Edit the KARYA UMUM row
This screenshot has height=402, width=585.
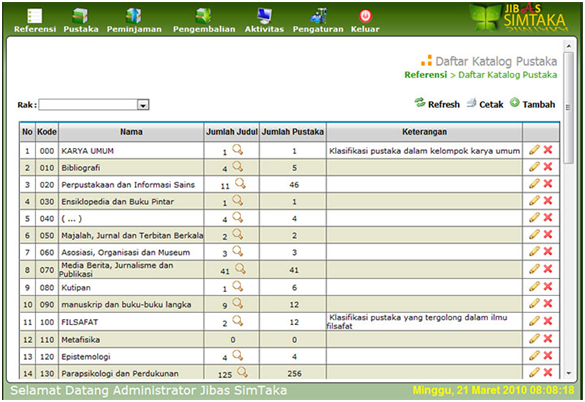coord(534,150)
